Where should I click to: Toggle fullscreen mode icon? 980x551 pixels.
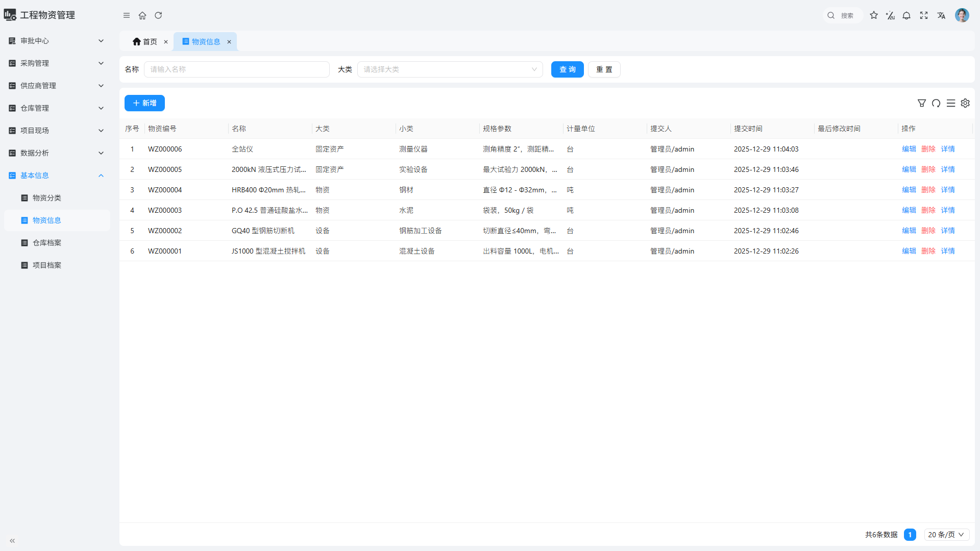(924, 15)
